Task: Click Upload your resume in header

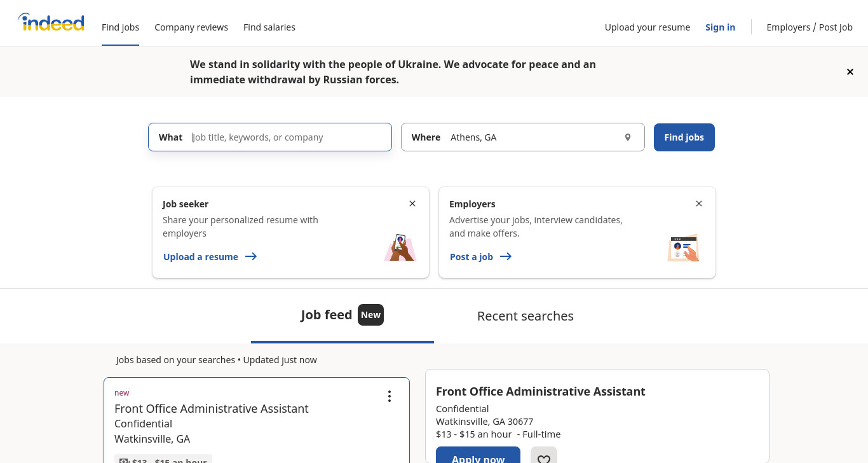Action: [648, 27]
